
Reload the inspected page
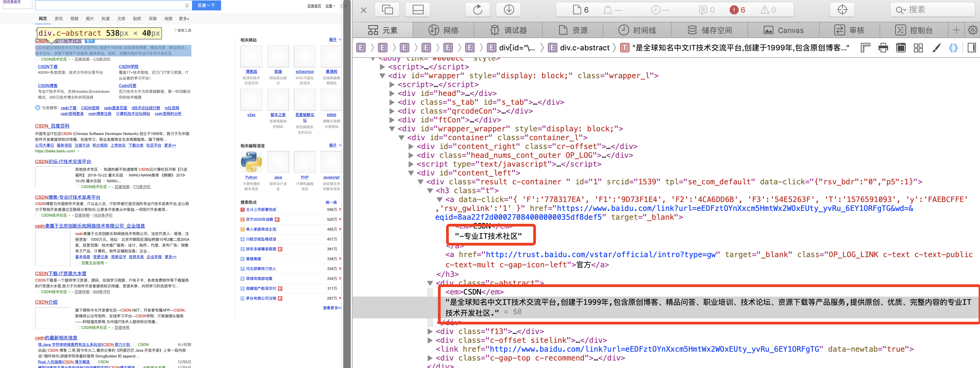[x=478, y=10]
